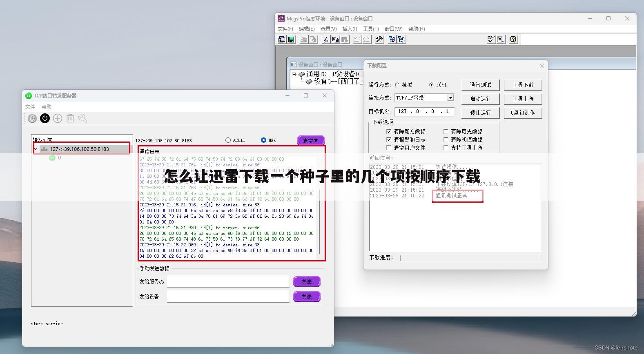Click the 启动运行 button
Image resolution: width=644 pixels, height=354 pixels.
click(x=481, y=99)
